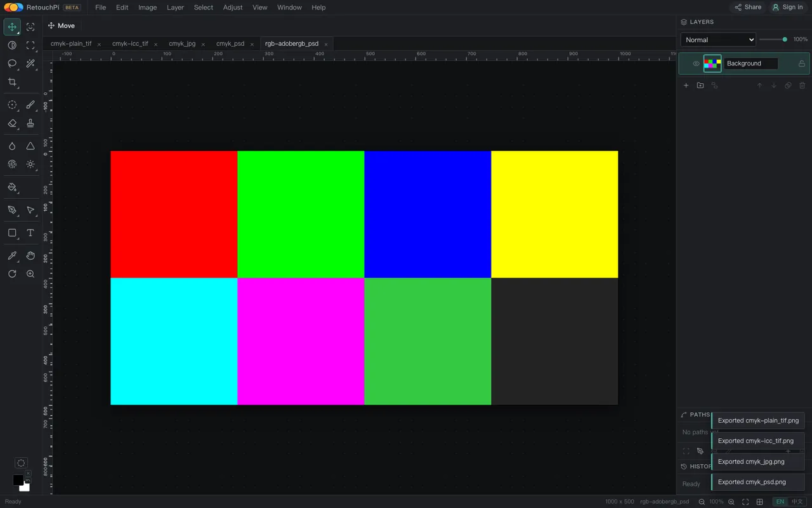Pick the Brush tool
This screenshot has height=508, width=812.
point(30,105)
